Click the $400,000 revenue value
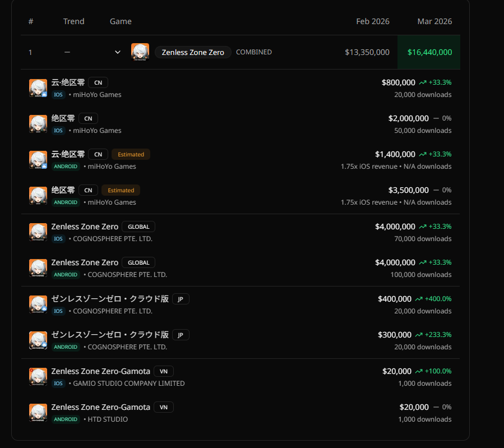This screenshot has height=448, width=504. click(x=394, y=299)
